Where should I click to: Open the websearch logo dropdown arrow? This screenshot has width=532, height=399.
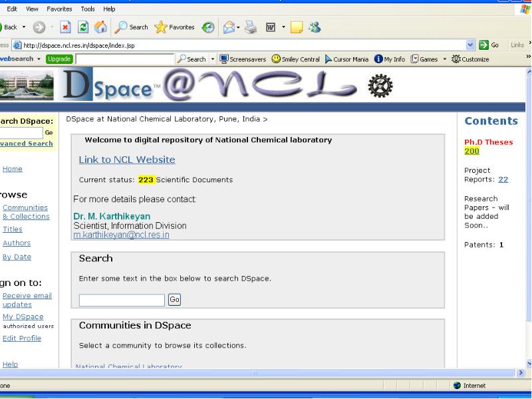(x=39, y=59)
